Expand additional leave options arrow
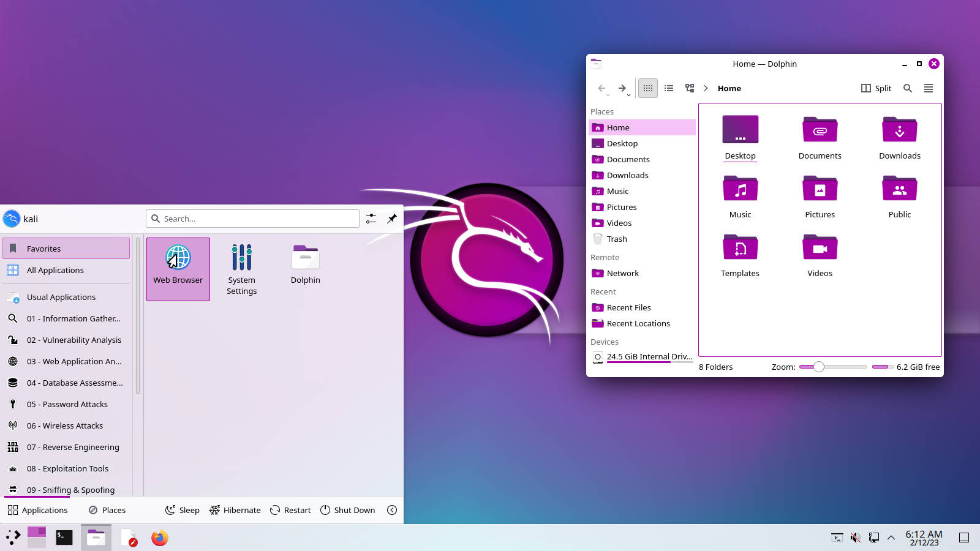Image resolution: width=980 pixels, height=551 pixels. 392,510
